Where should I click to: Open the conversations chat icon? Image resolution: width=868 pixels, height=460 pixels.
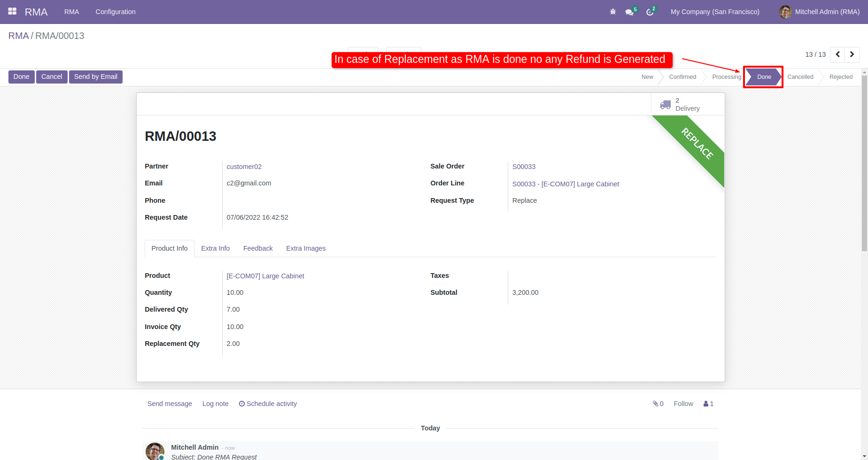point(629,12)
